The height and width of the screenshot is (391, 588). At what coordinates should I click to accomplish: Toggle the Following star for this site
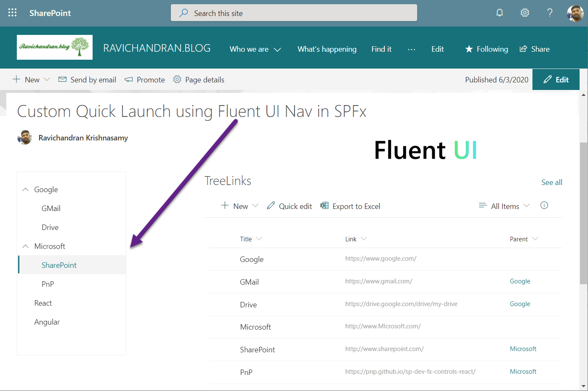(x=469, y=49)
